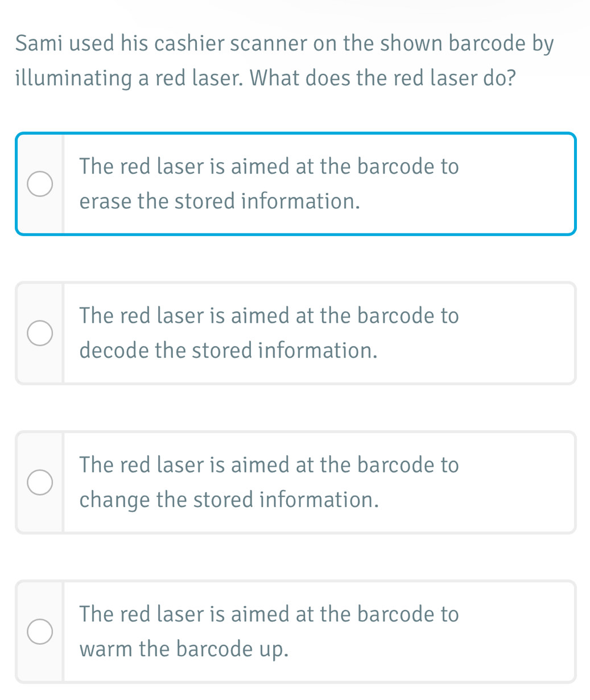Click 'The red laser is aimed' in the warm answer
Image resolution: width=590 pixels, height=700 pixels.
(195, 614)
